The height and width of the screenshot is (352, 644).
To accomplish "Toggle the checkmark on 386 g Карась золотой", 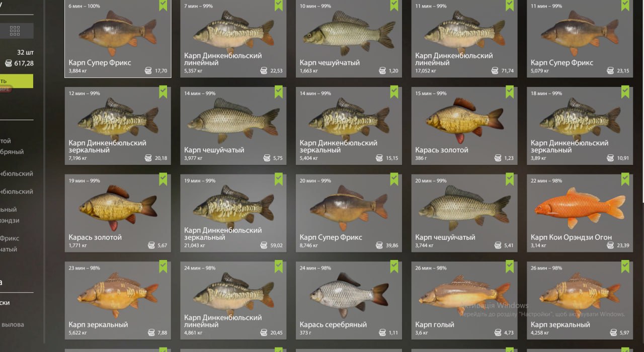I will 510,92.
